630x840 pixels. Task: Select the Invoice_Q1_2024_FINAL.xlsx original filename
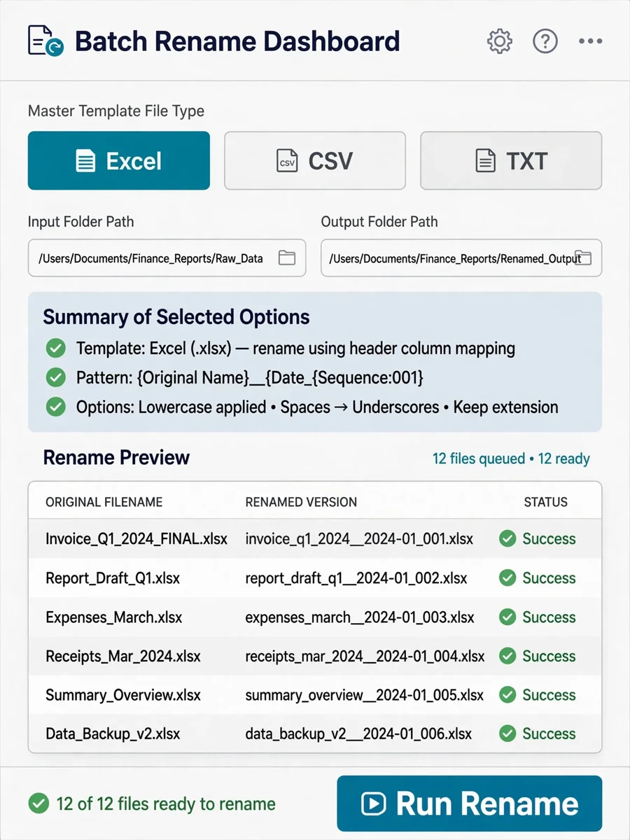click(x=136, y=539)
